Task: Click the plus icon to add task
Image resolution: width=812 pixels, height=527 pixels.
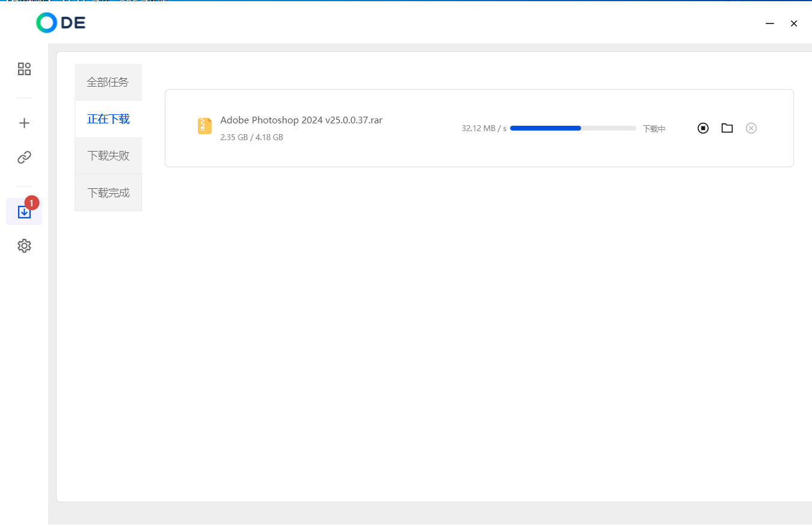Action: [x=24, y=123]
